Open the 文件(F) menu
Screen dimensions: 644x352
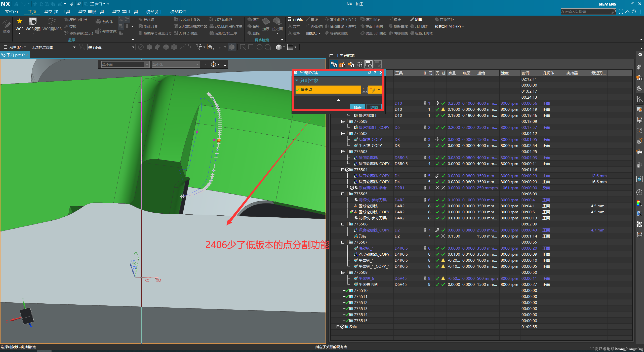[12, 12]
